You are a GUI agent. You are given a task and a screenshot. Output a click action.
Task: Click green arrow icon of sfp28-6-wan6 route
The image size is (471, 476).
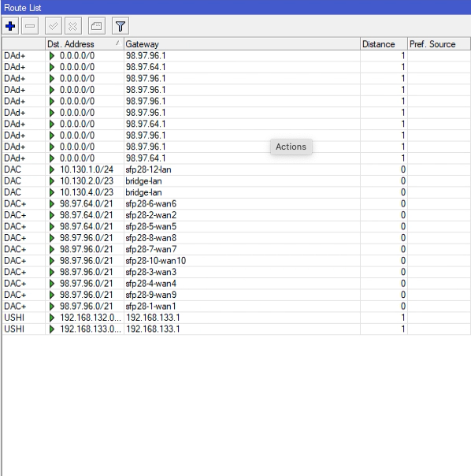pos(52,203)
